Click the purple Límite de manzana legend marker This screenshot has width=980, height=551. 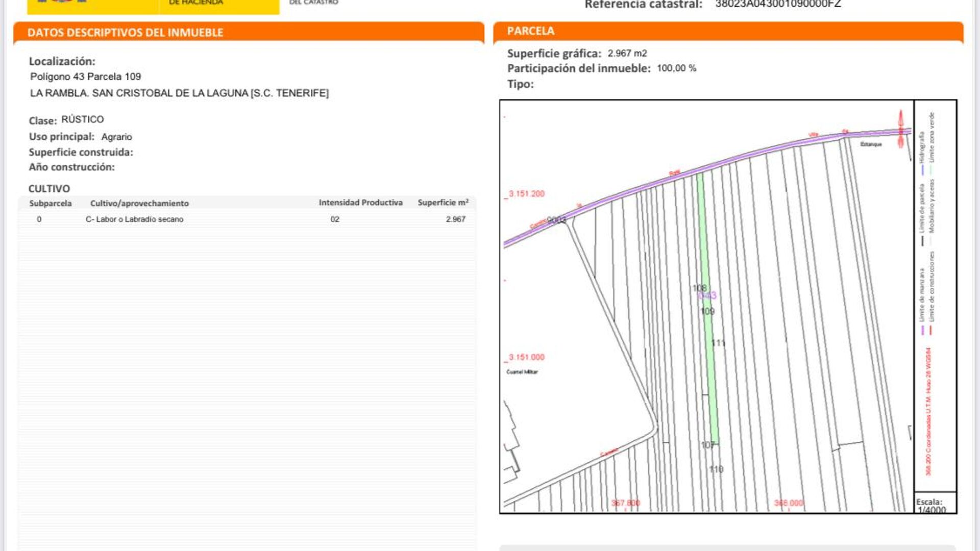point(922,330)
